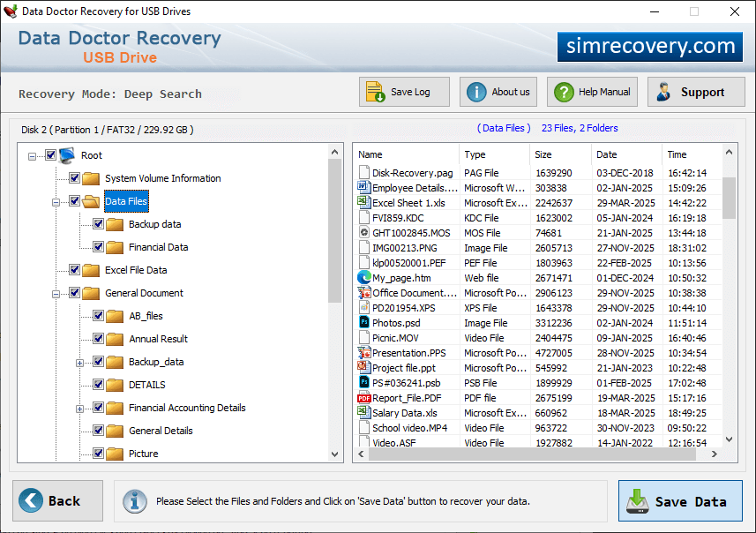
Task: Uncheck the System Volume Information checkbox
Action: click(74, 177)
